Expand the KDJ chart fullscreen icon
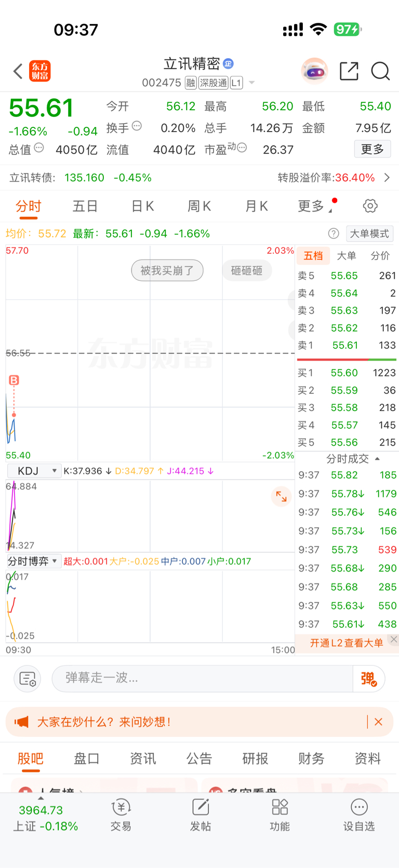 [281, 496]
